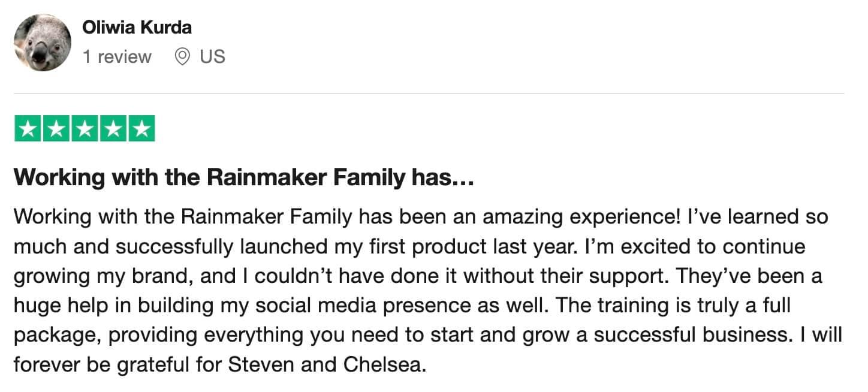
Task: Click the "1 review" count
Action: (117, 57)
